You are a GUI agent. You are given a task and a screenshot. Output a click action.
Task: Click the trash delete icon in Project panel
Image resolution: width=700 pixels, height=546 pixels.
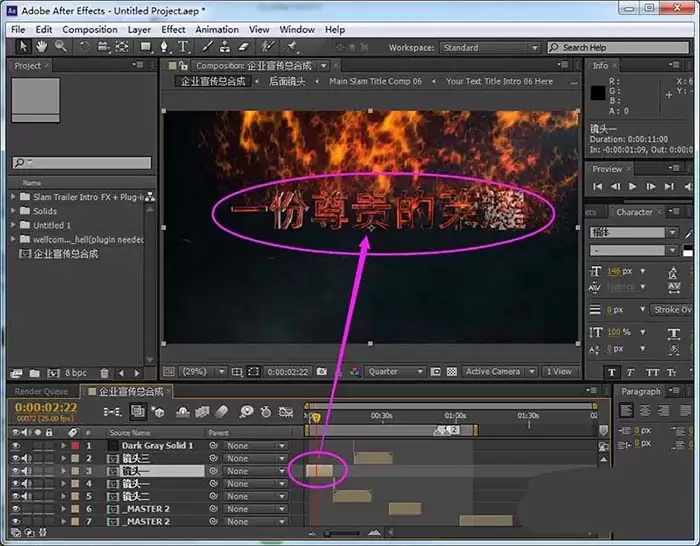[x=104, y=373]
